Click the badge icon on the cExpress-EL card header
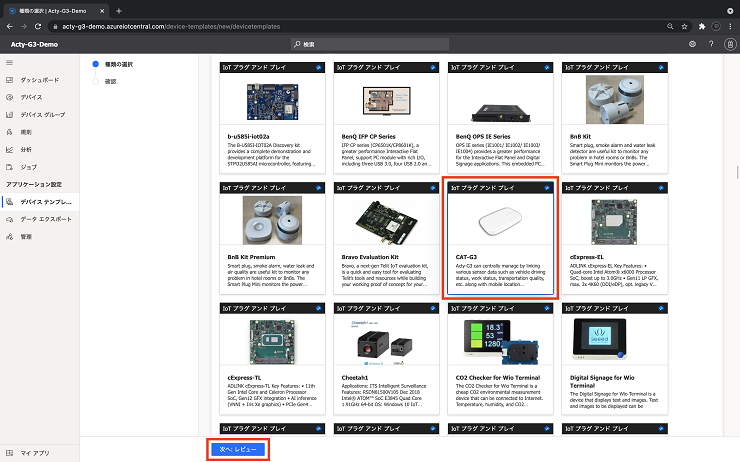 pyautogui.click(x=661, y=188)
